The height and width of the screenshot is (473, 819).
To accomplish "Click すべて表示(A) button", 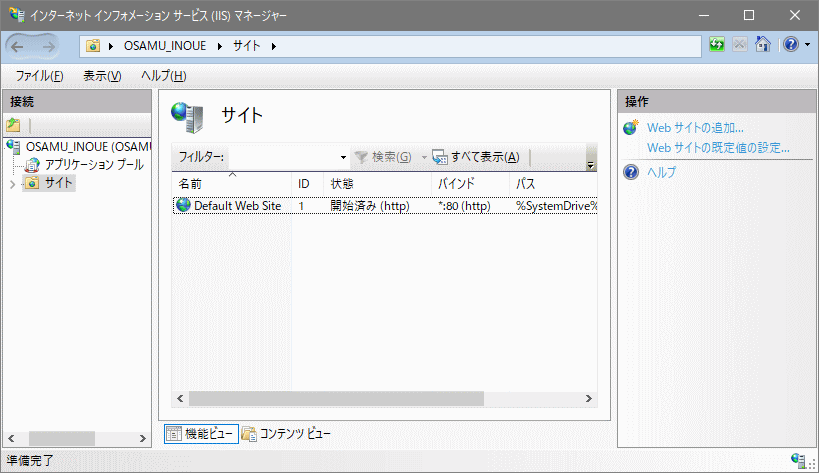I will [476, 157].
